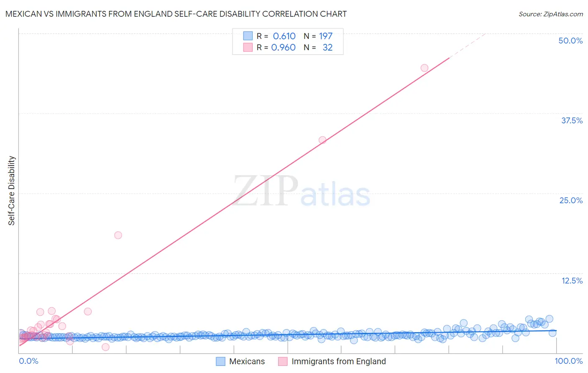Screen dimensions: 588x373
Task: Click the 25.0% y-axis tick label
Action: 571,200
